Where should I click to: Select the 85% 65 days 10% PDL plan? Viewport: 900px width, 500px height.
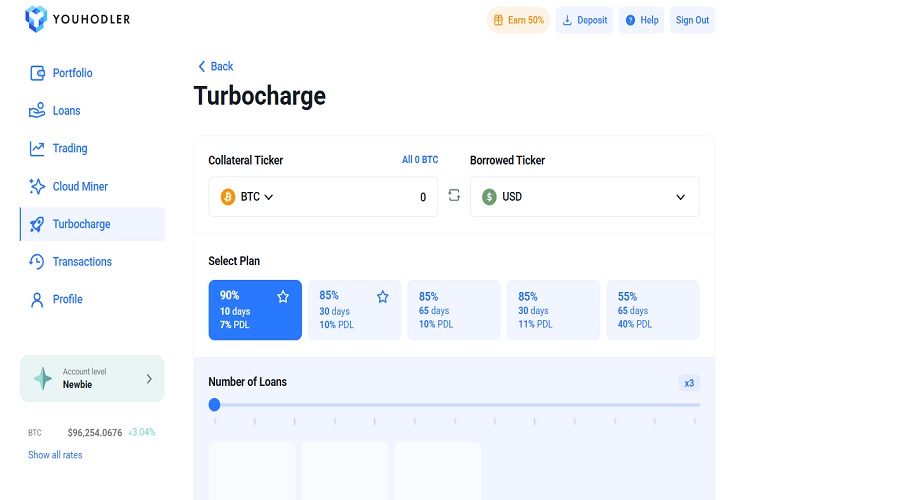[454, 310]
